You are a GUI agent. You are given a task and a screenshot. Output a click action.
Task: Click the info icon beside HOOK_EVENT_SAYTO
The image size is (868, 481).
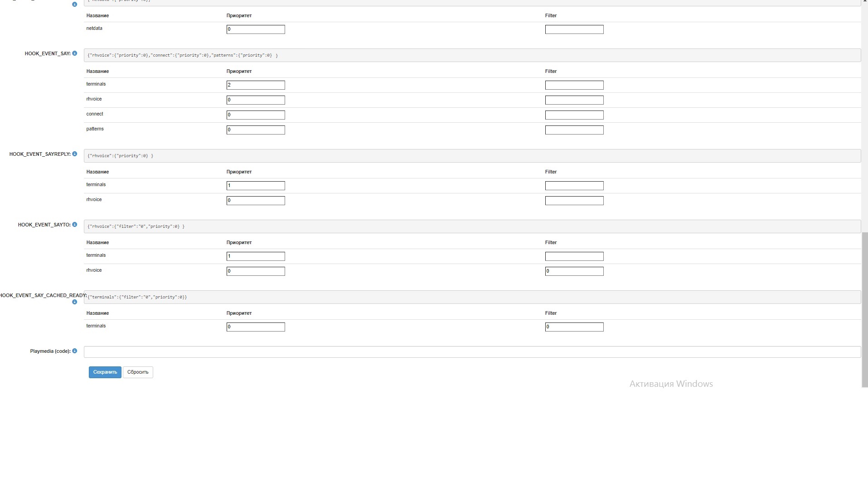point(75,225)
